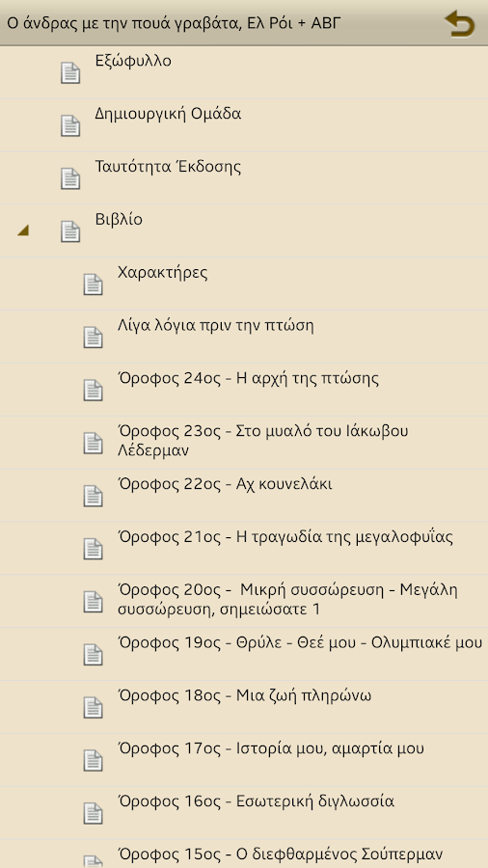Open the Δημιουργική Ομάδα entry

pos(244,125)
